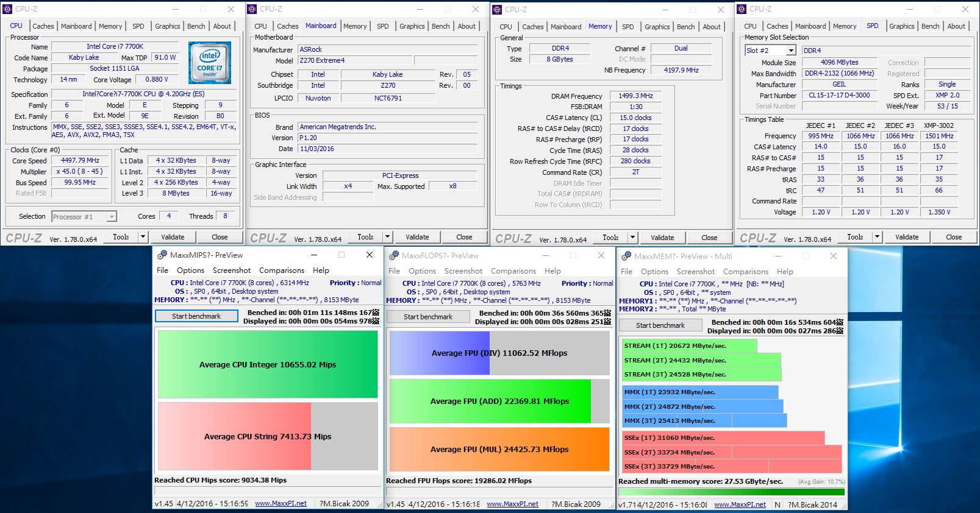Click the Max Bandwidth DDR4-2132 (1066 MHz) field
This screenshot has height=513, width=980.
point(839,73)
